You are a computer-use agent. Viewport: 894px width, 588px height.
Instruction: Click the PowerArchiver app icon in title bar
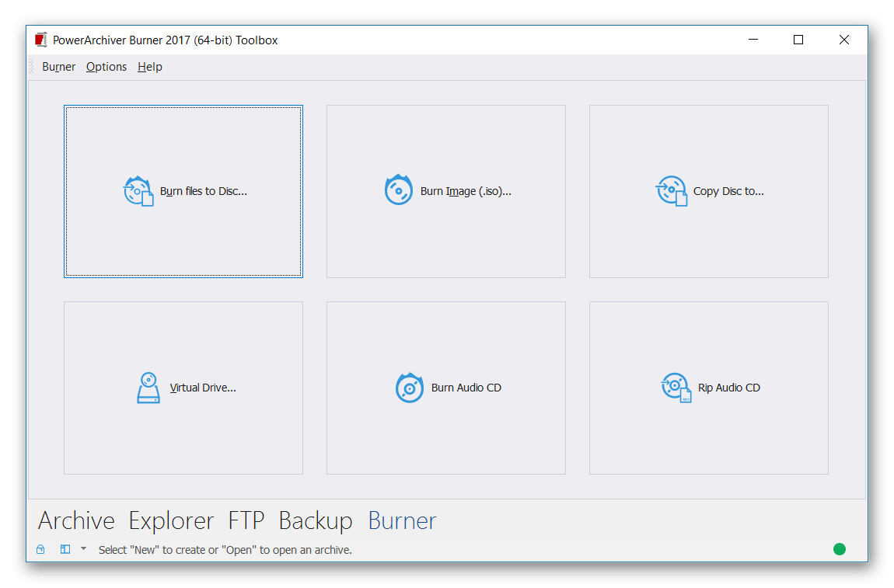[x=41, y=40]
